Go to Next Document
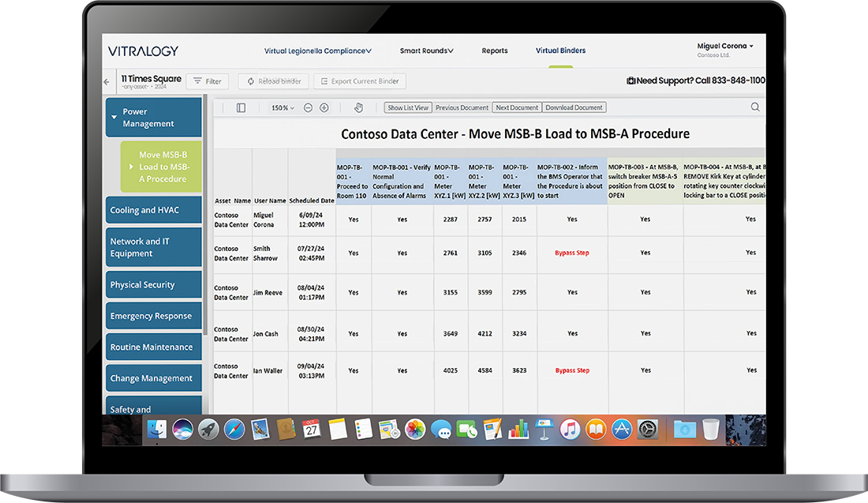 tap(517, 107)
